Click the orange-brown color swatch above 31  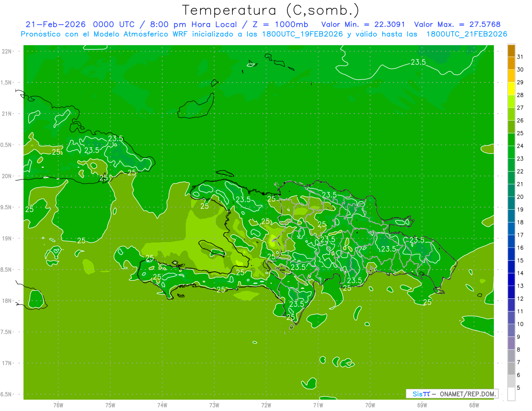coord(511,51)
